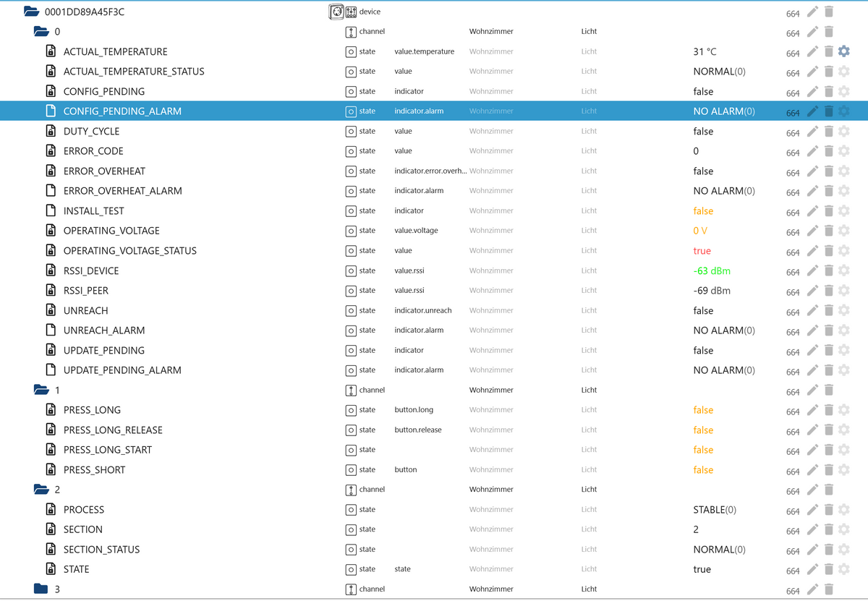The height and width of the screenshot is (601, 868).
Task: Collapse channel 1 folder
Action: 41,390
